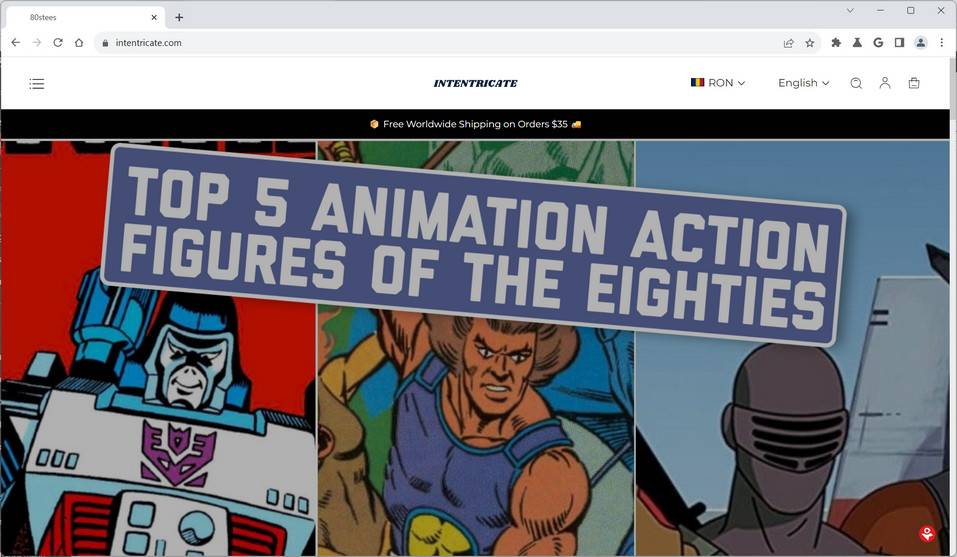
Task: Share this page icon
Action: (789, 43)
